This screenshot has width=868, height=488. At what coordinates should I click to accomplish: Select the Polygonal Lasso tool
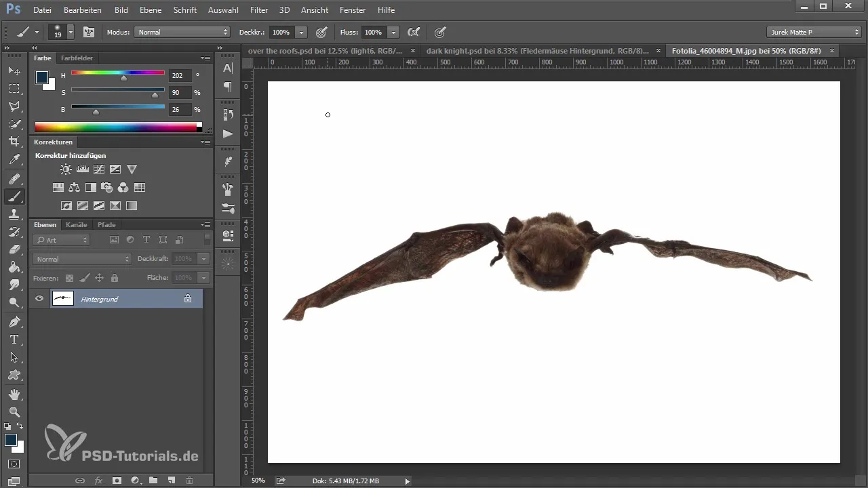[14, 106]
